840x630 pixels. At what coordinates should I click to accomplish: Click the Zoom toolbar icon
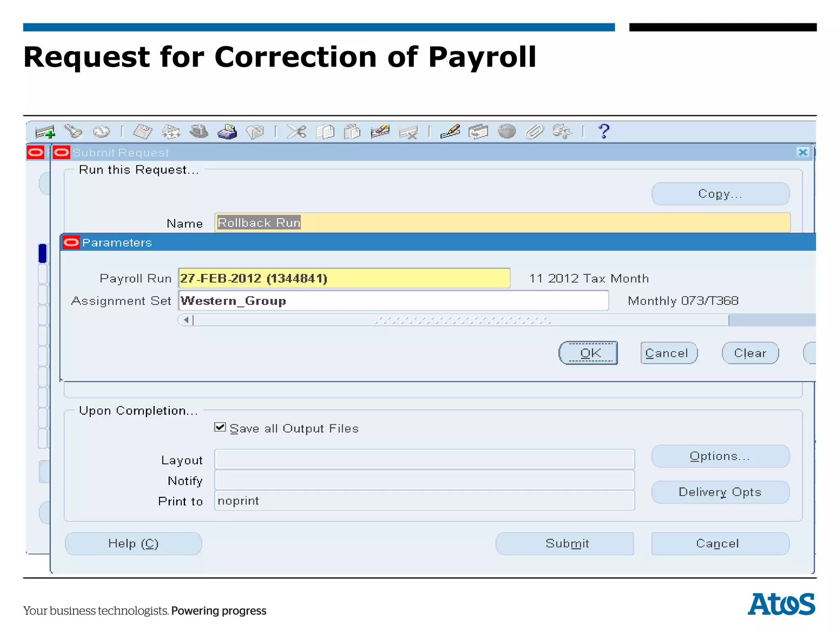coord(478,132)
